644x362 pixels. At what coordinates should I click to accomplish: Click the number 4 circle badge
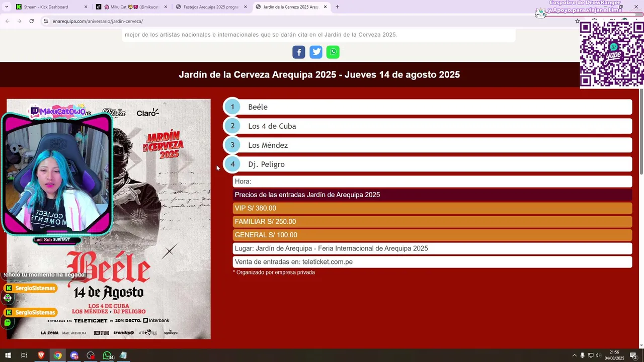(x=232, y=164)
